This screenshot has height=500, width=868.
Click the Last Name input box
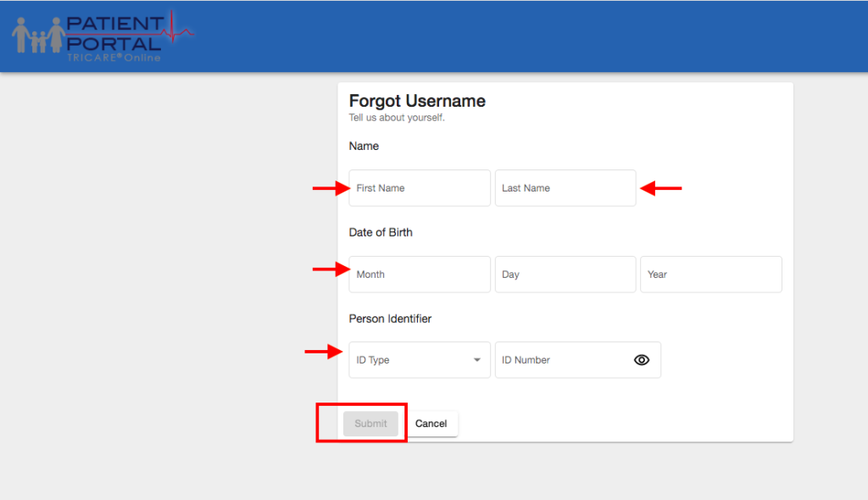pos(565,187)
